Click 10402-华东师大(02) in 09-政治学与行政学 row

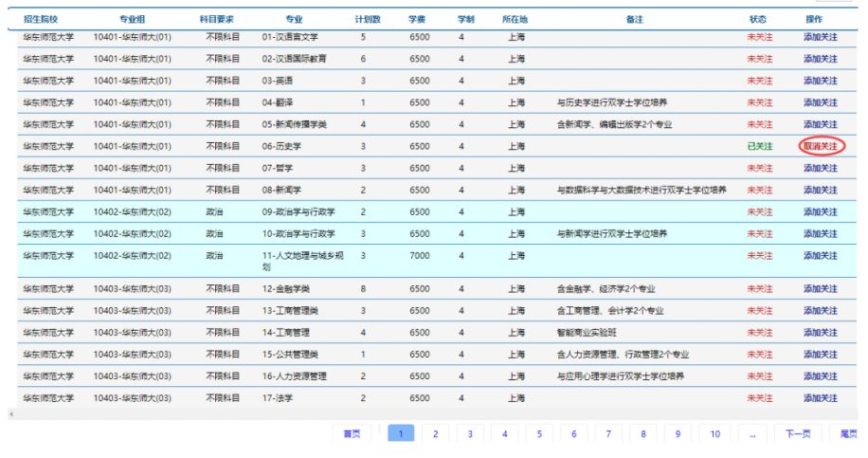[x=133, y=212]
